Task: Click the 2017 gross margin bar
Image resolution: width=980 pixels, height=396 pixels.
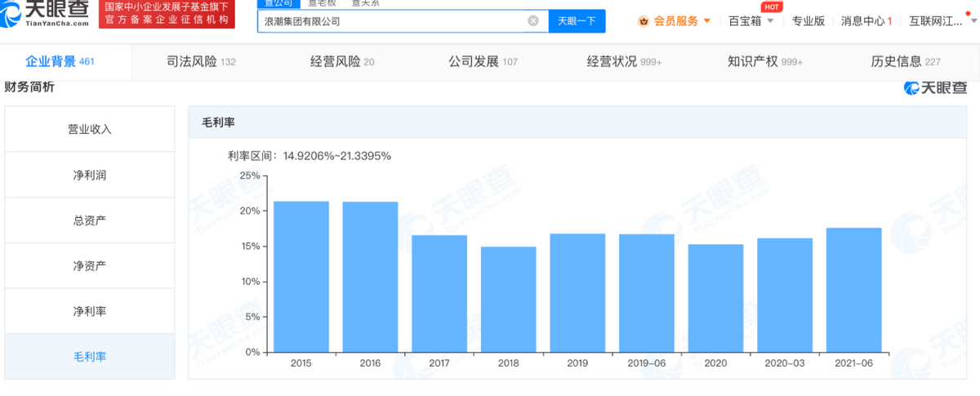Action: (439, 294)
